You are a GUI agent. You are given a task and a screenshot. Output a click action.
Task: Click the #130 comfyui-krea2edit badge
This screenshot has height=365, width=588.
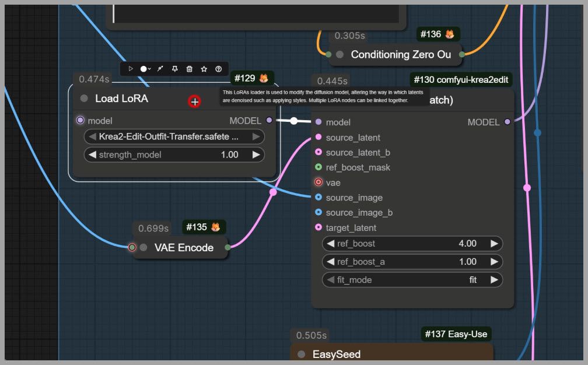point(461,80)
